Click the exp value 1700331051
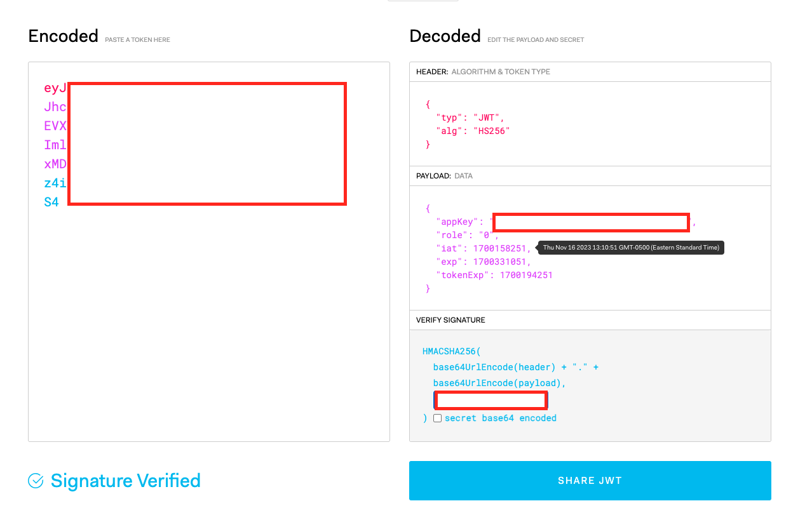Screen dimensions: 812x508 tap(499, 262)
